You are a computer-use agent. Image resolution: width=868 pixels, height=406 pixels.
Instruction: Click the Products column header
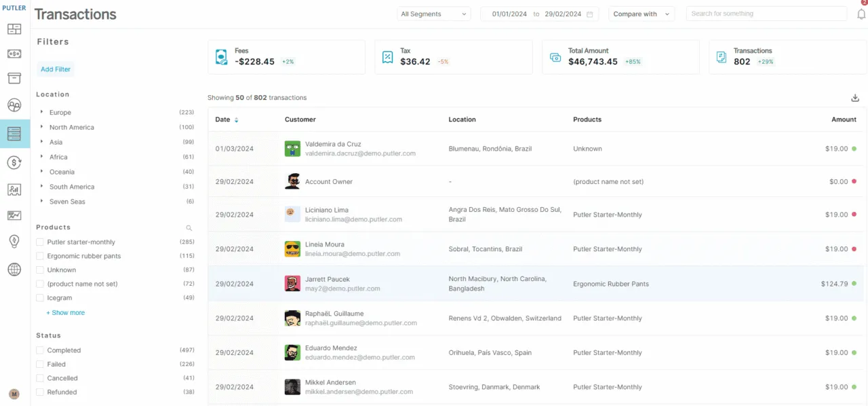[x=587, y=119]
